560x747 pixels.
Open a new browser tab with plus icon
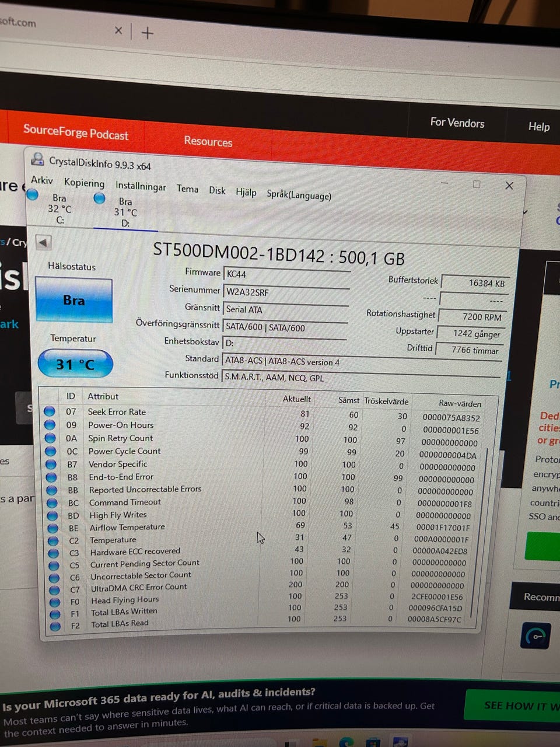point(148,33)
